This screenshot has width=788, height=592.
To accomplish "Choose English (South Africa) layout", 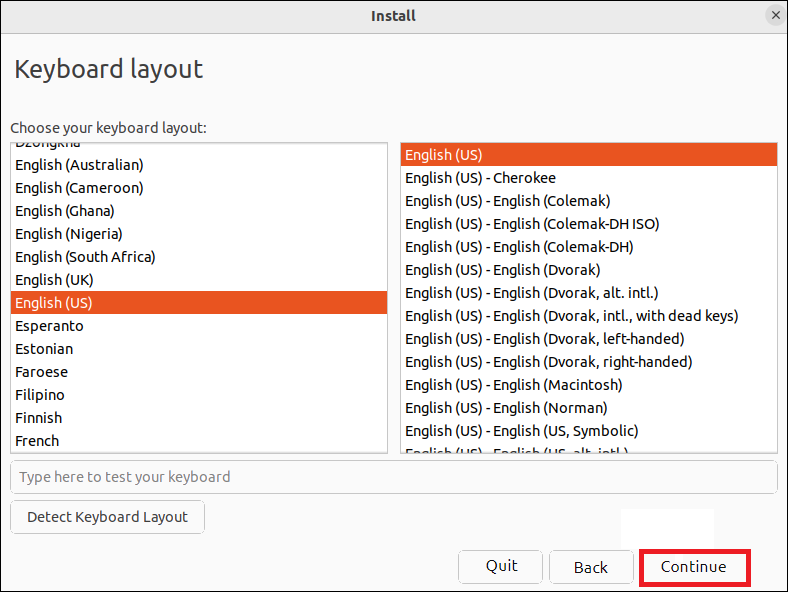I will 85,257.
